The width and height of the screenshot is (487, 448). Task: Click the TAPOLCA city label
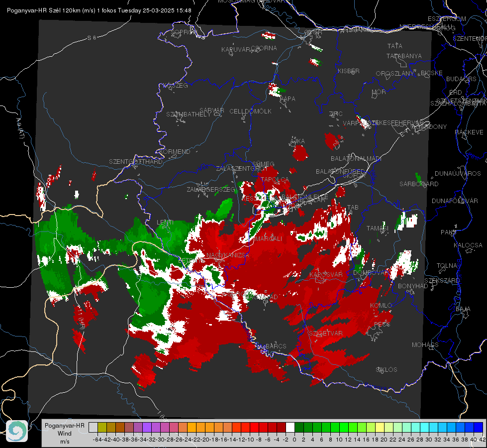(x=275, y=179)
